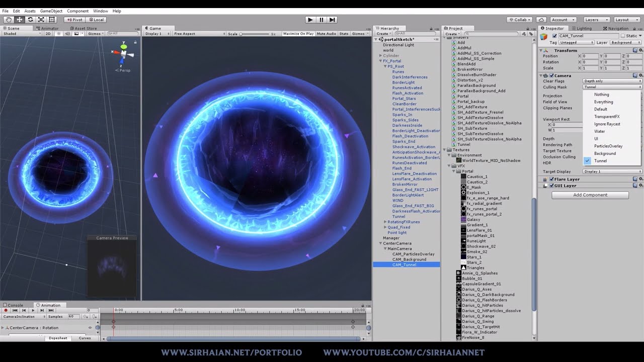
Task: Switch to the Curves view
Action: tap(85, 338)
